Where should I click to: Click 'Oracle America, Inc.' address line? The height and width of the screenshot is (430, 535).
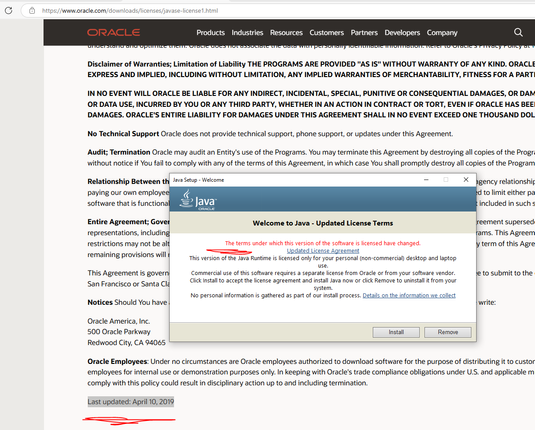pyautogui.click(x=119, y=321)
